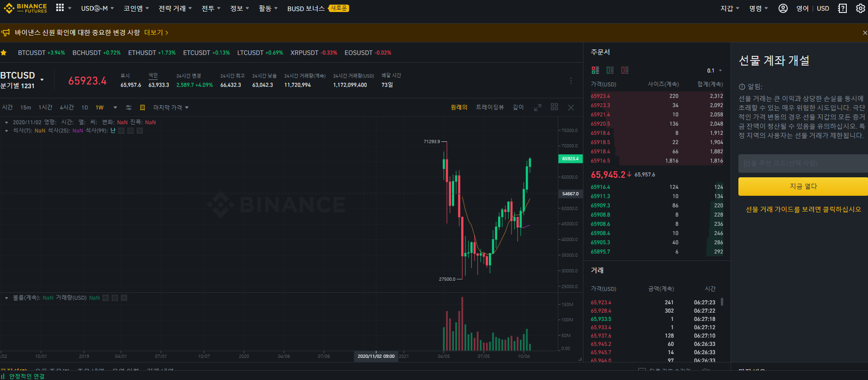
Task: Click the megaphone announcement icon
Action: coord(6,33)
